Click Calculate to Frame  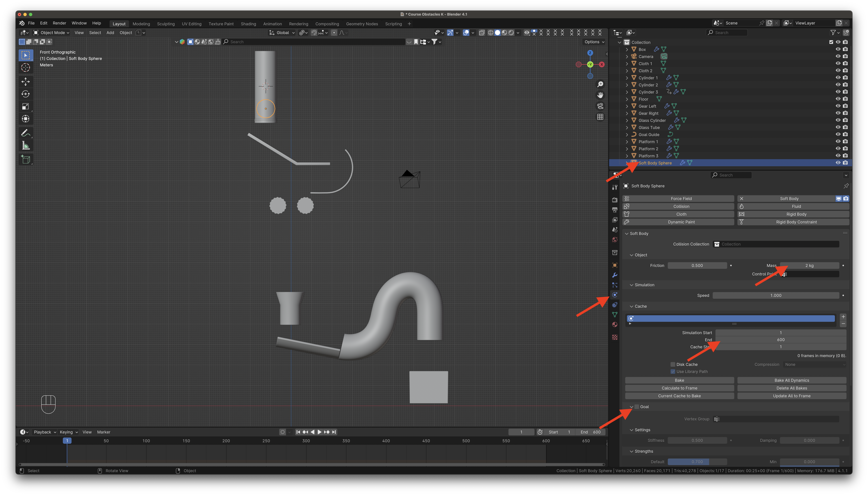[679, 388]
